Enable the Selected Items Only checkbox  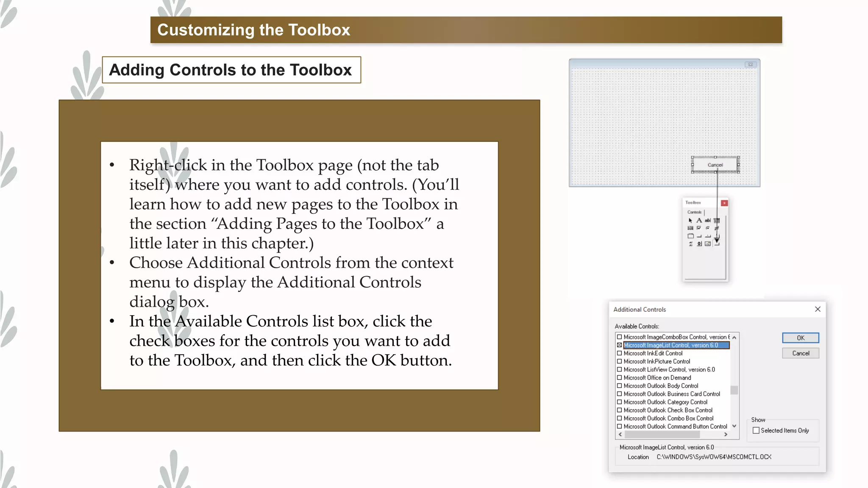coord(756,430)
